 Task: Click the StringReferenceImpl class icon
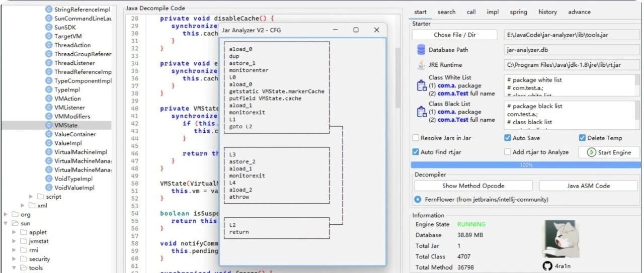pyautogui.click(x=49, y=9)
